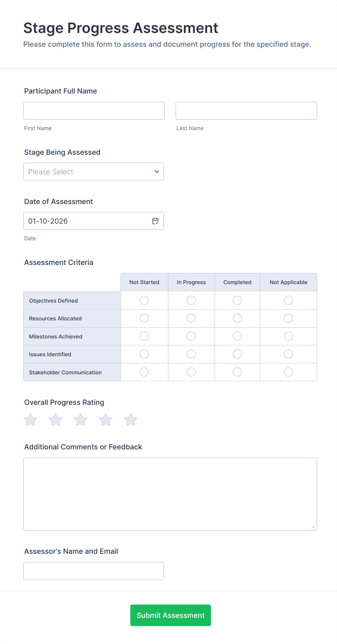Image resolution: width=337 pixels, height=644 pixels.
Task: Click into Additional Comments text area
Action: (170, 494)
